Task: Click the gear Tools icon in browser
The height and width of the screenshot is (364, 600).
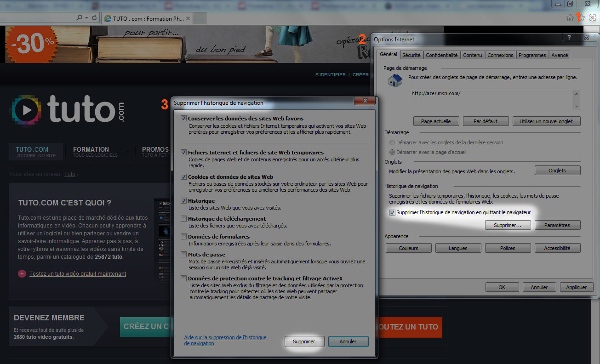Action: click(x=593, y=18)
